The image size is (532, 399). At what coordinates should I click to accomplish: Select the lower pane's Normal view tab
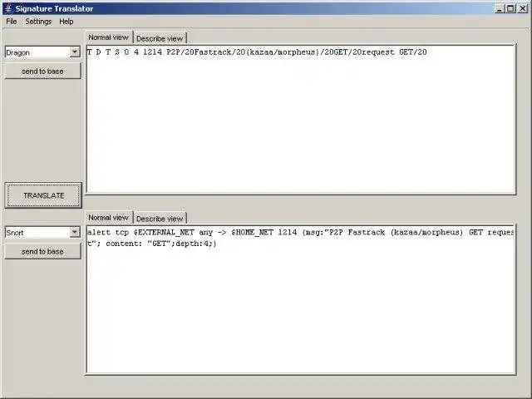[x=109, y=218]
